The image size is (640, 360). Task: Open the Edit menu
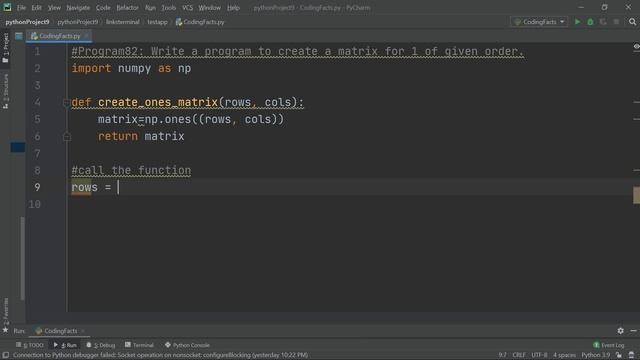click(36, 7)
